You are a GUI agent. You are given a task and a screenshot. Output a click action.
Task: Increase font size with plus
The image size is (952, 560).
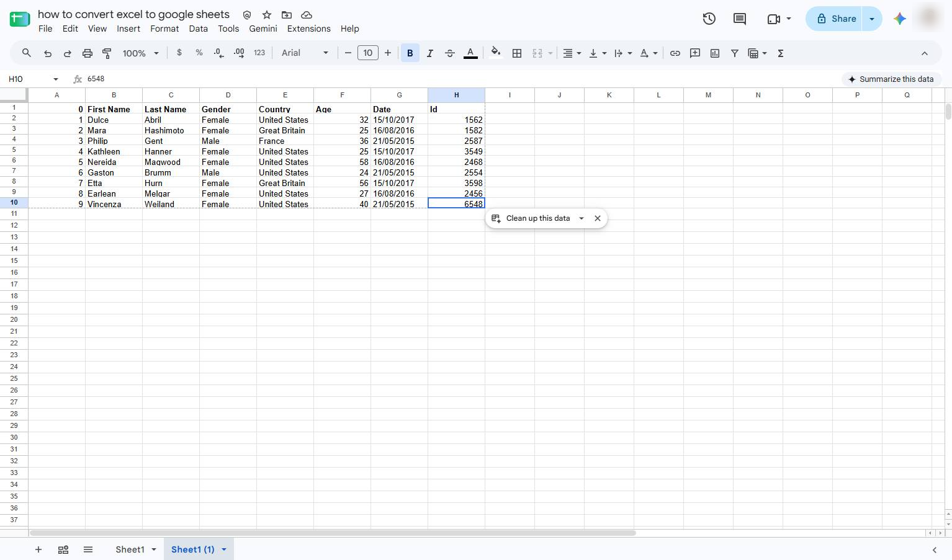(388, 53)
